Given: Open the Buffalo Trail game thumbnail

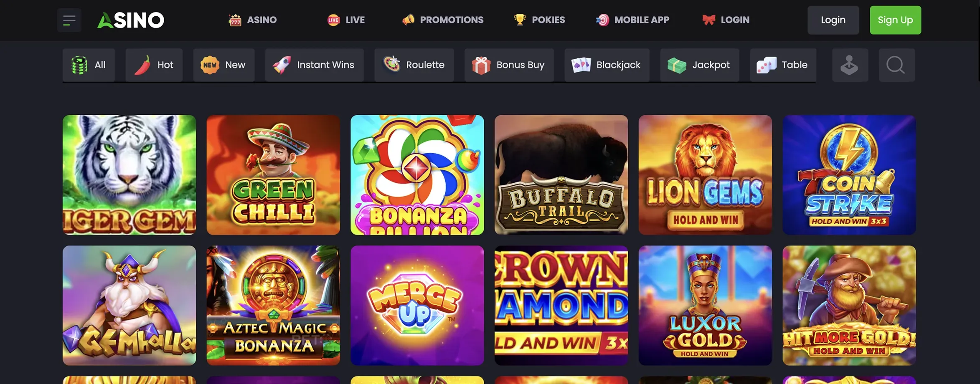Looking at the screenshot, I should 561,175.
